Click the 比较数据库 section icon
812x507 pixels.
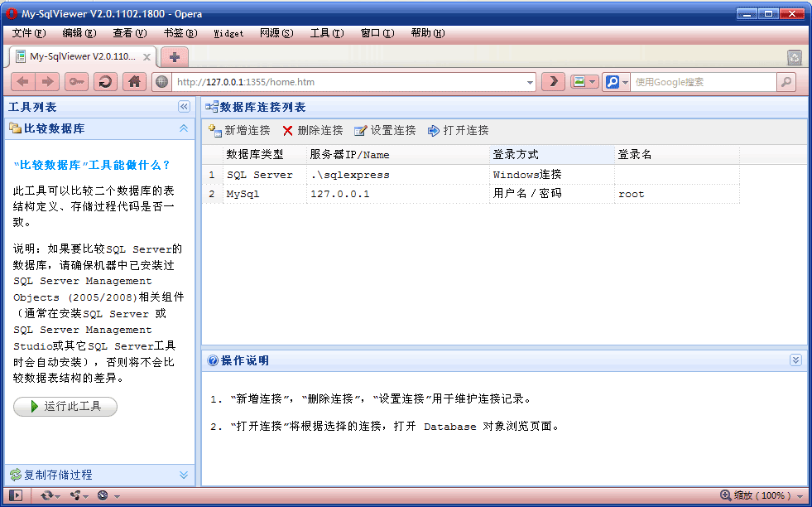tap(16, 128)
